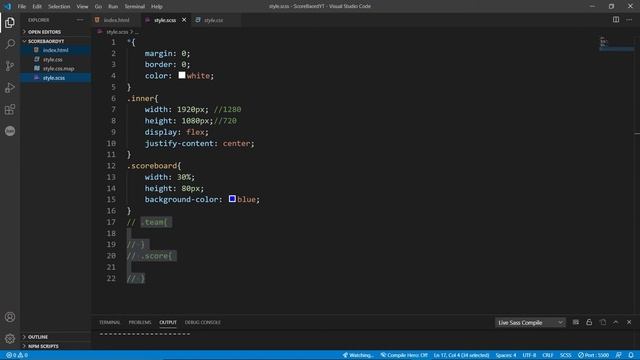The height and width of the screenshot is (360, 640).
Task: Open log output file icon
Action: pos(602,322)
